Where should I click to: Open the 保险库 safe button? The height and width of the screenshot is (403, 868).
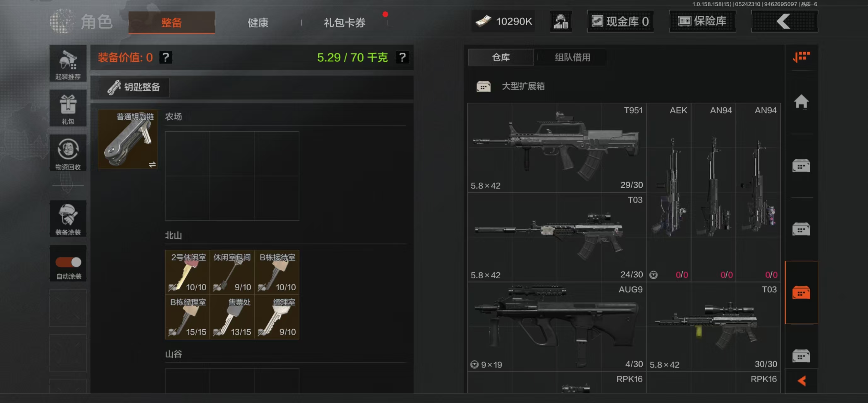tap(702, 21)
